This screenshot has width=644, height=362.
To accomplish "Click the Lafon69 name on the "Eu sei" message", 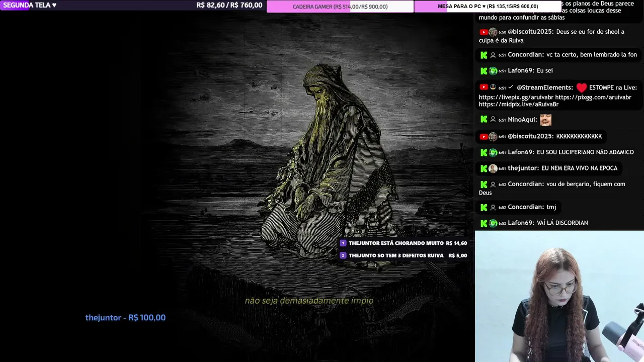I will 521,71.
